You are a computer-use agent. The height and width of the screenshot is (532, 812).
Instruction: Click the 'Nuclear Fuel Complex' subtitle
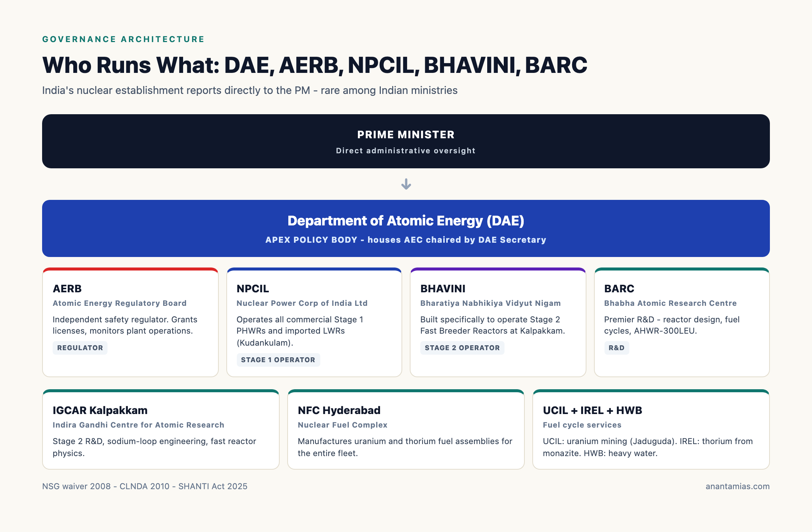tap(342, 425)
